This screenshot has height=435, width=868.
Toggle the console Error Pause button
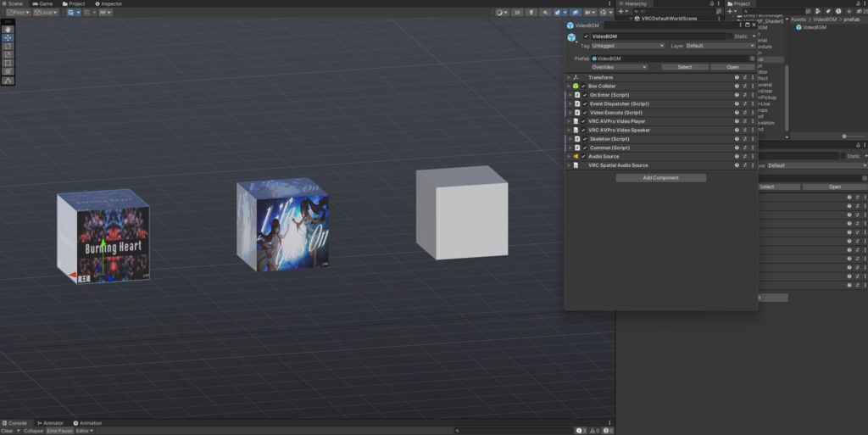59,431
